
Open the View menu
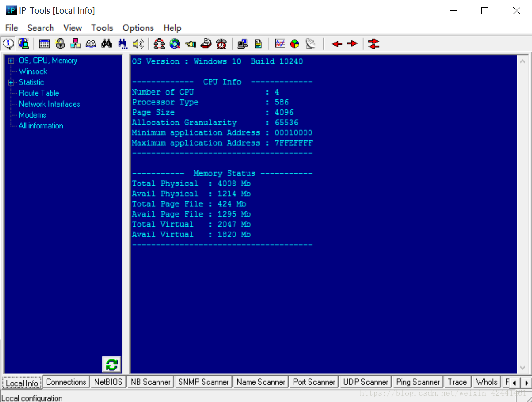pyautogui.click(x=72, y=28)
